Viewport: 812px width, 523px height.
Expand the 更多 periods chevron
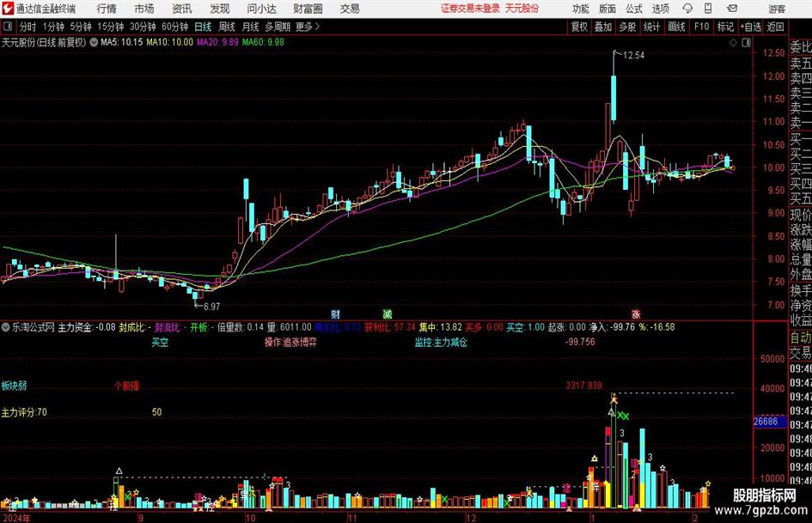point(308,27)
